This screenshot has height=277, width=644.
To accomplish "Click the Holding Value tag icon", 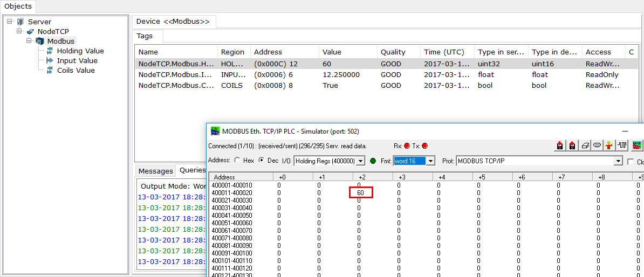I will tap(50, 51).
